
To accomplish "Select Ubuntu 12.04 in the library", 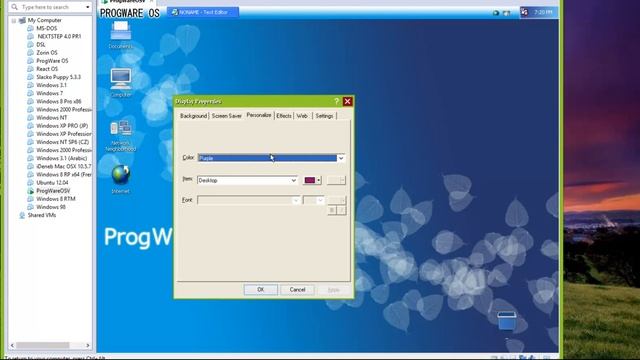I will click(52, 182).
